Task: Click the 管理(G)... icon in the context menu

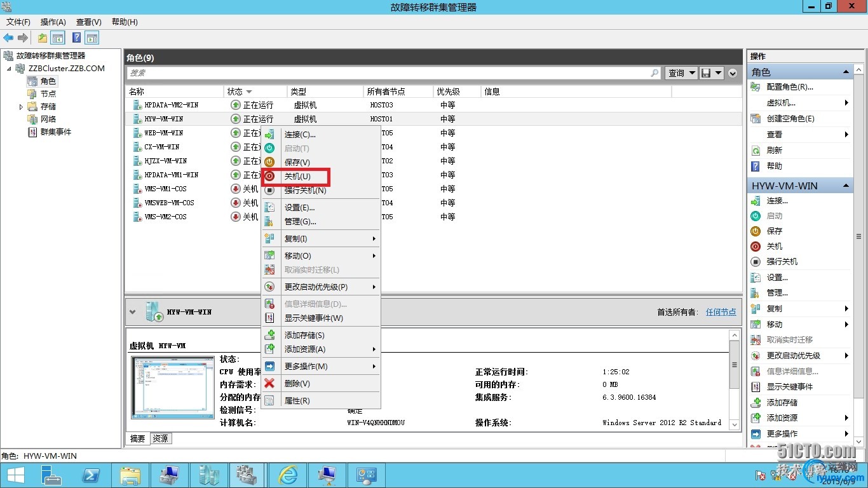Action: 269,222
